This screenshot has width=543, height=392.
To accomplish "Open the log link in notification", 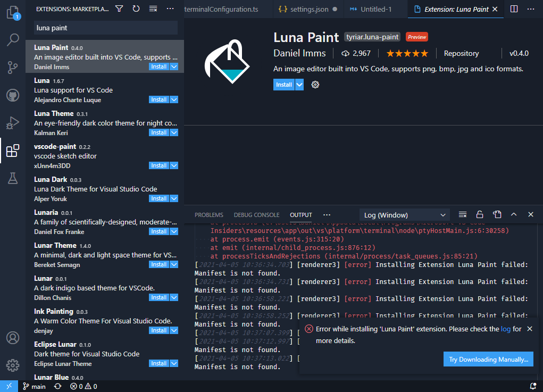I will coord(506,329).
